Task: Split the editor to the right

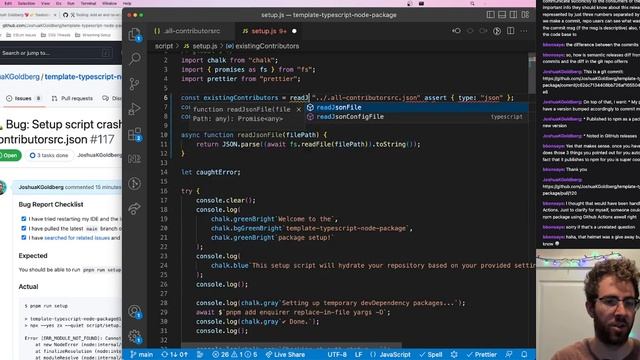Action: [511, 31]
